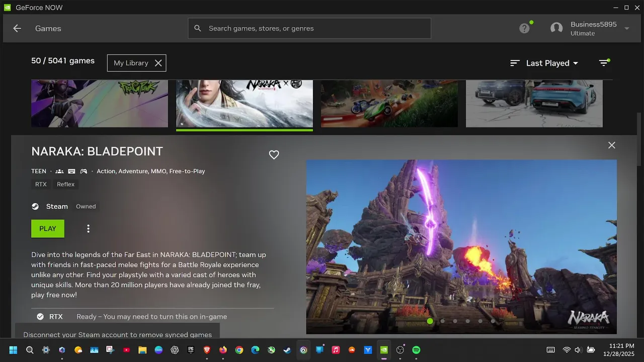Select the second carousel dot

442,321
